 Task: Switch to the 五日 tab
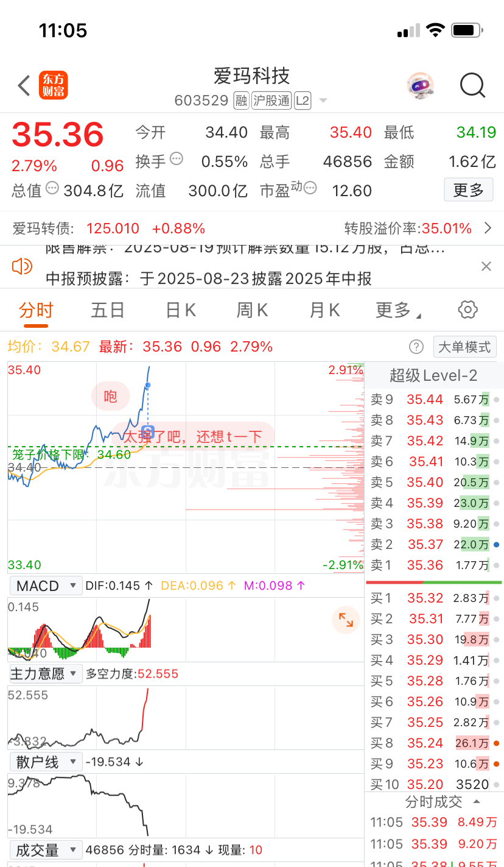click(108, 310)
